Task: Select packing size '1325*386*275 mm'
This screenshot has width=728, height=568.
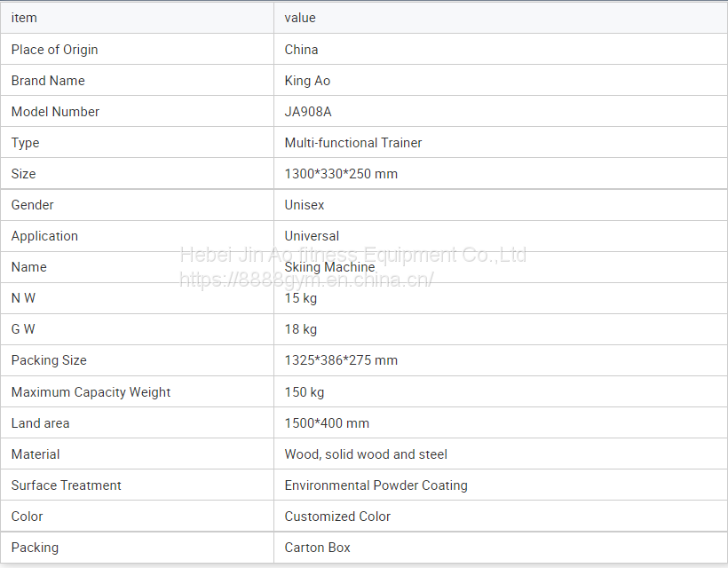Action: click(341, 360)
